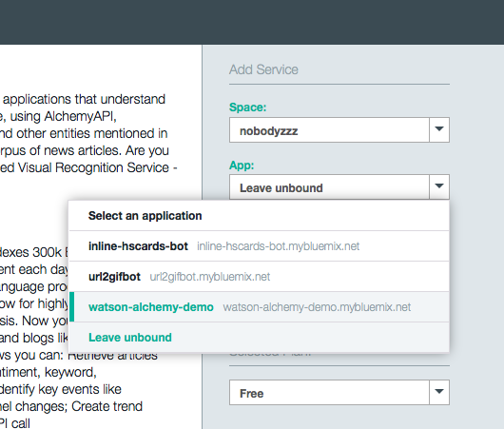Click inline-hscards-bot.mybluemix.net URL text
Image resolution: width=504 pixels, height=429 pixels.
pos(278,246)
